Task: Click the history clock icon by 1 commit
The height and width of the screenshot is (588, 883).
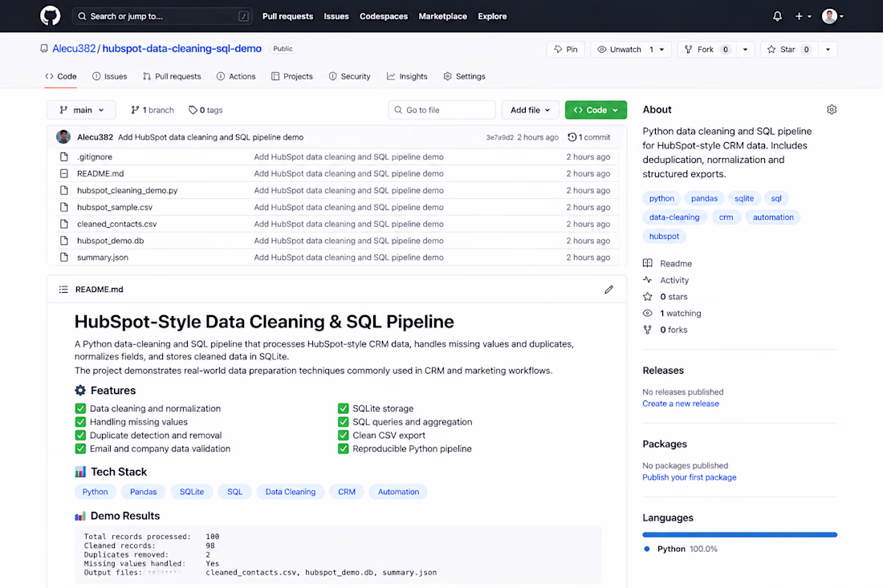Action: [x=572, y=137]
